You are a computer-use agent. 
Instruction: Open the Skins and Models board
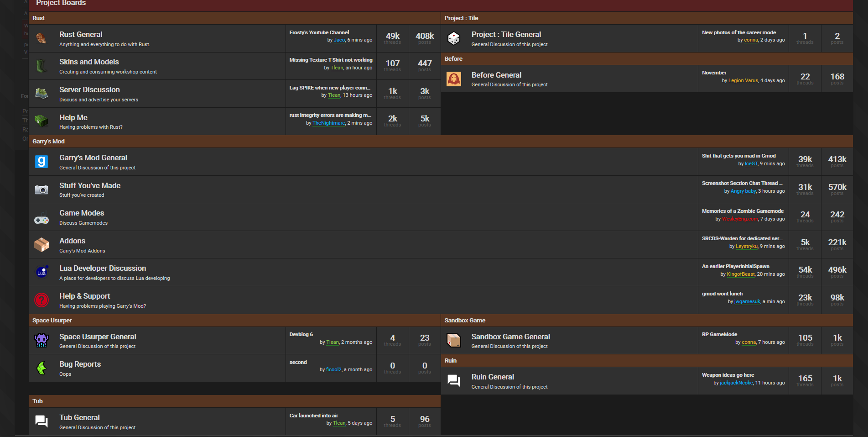point(89,62)
